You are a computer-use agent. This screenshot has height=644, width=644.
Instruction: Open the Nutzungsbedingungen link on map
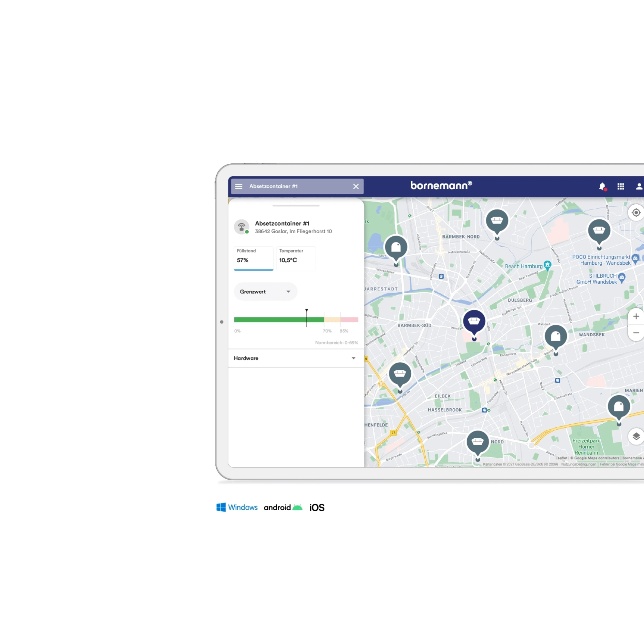coord(579,464)
